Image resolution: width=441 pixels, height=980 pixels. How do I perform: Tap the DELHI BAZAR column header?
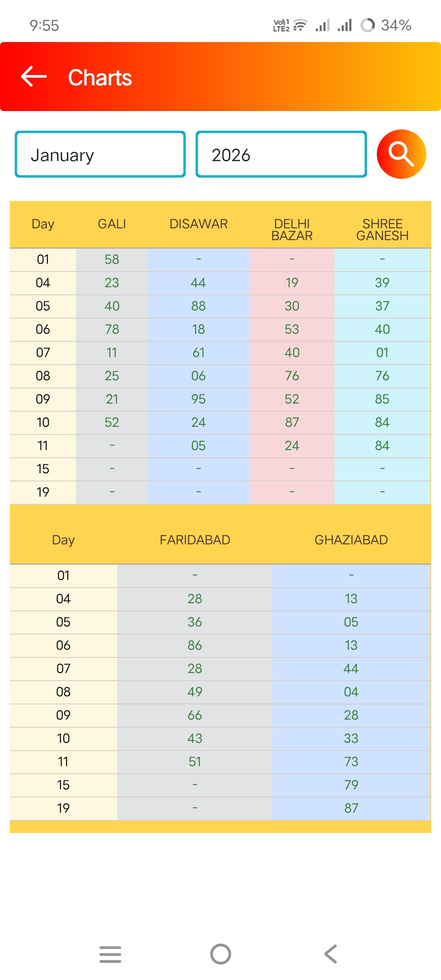(x=292, y=230)
